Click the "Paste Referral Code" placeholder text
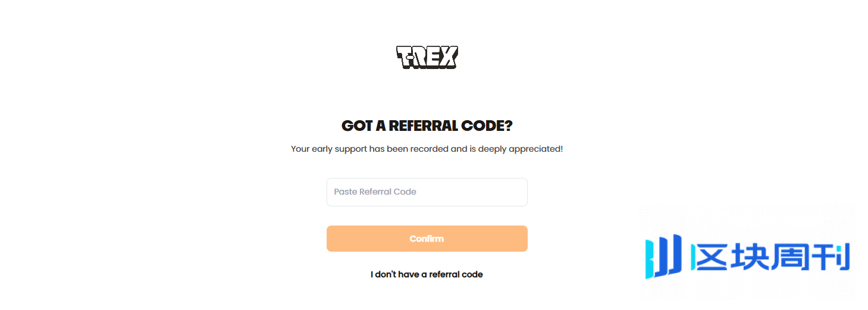868x310 pixels. point(375,192)
